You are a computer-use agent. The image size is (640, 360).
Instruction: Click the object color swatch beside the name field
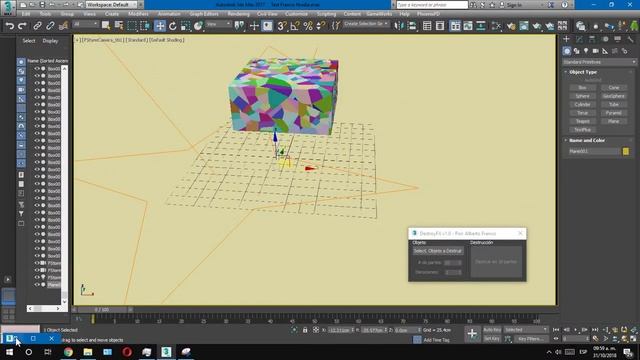click(626, 151)
